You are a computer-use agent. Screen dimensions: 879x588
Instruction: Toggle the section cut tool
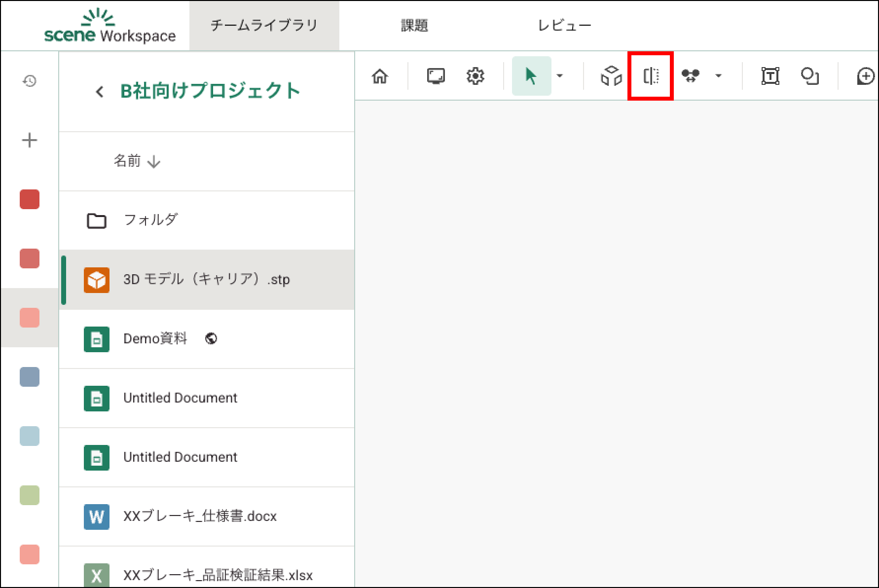(651, 76)
